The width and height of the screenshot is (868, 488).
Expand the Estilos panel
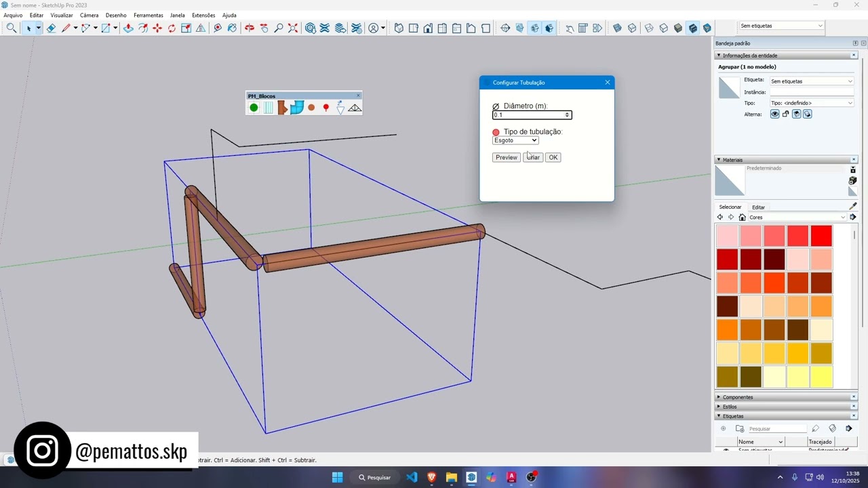(x=719, y=407)
